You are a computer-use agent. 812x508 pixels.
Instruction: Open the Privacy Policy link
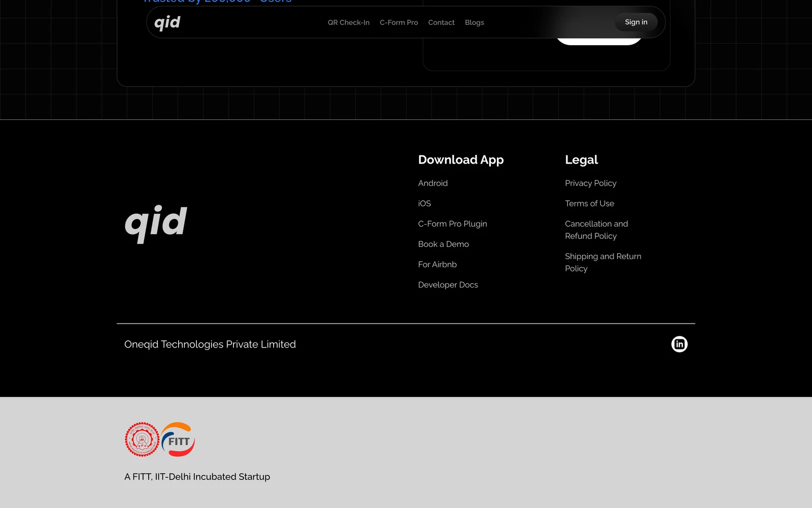point(591,183)
